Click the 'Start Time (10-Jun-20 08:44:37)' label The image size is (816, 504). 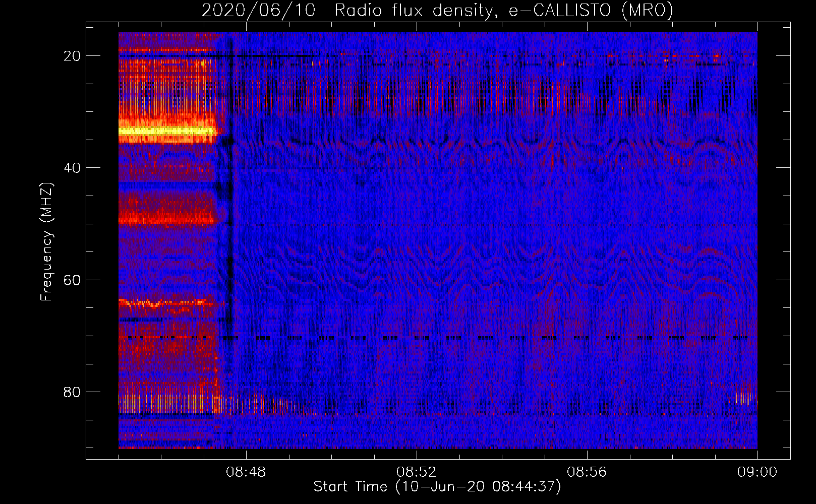point(437,487)
